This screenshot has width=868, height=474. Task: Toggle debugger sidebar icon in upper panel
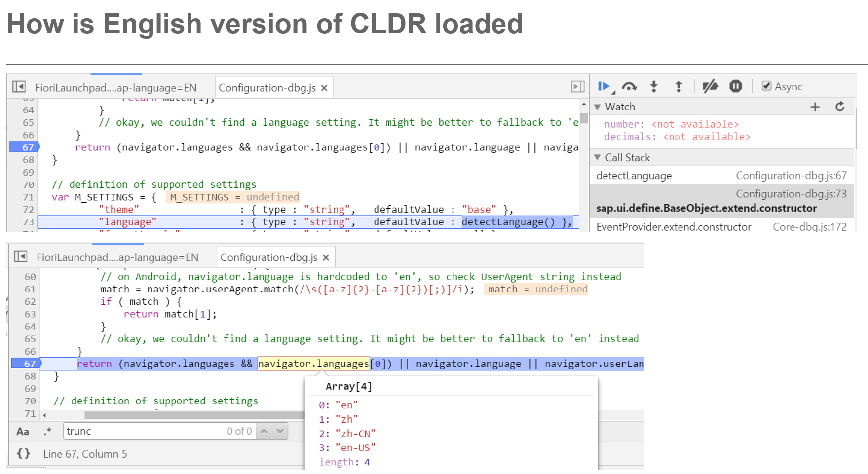point(578,87)
